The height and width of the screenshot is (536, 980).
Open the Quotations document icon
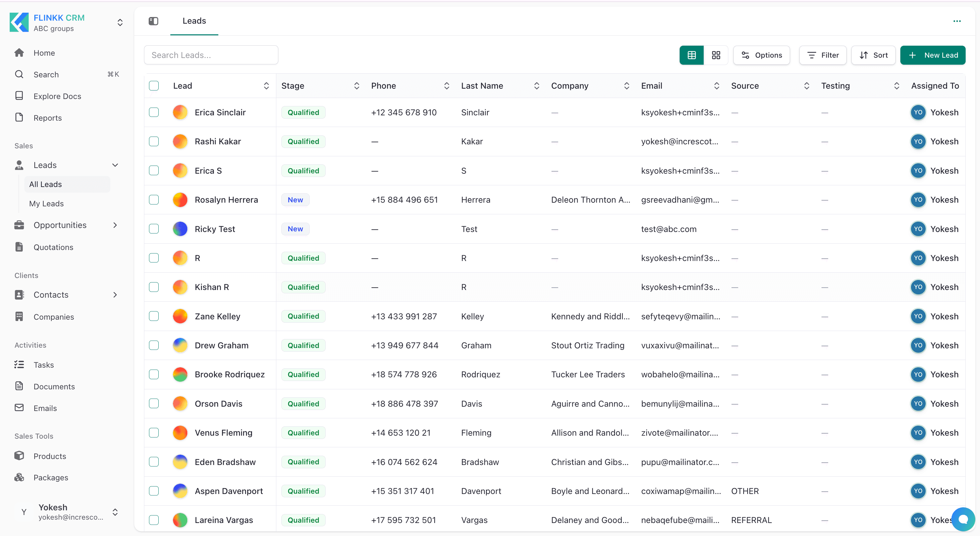[19, 247]
